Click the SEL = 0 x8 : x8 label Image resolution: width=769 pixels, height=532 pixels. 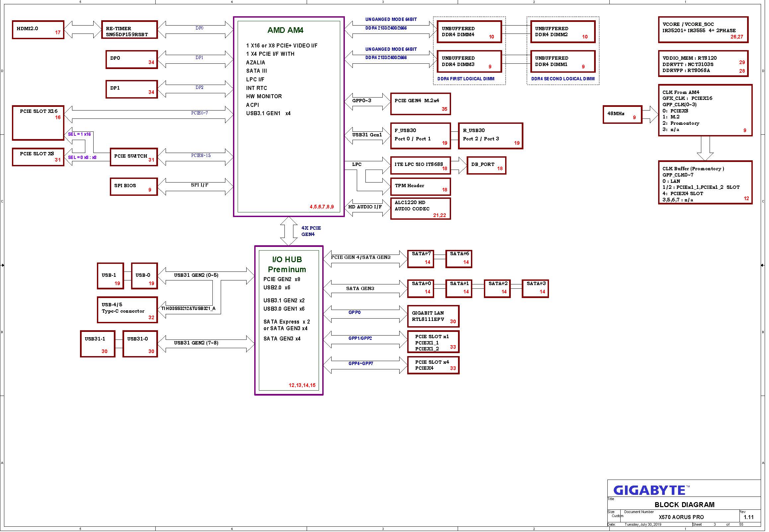tap(82, 158)
